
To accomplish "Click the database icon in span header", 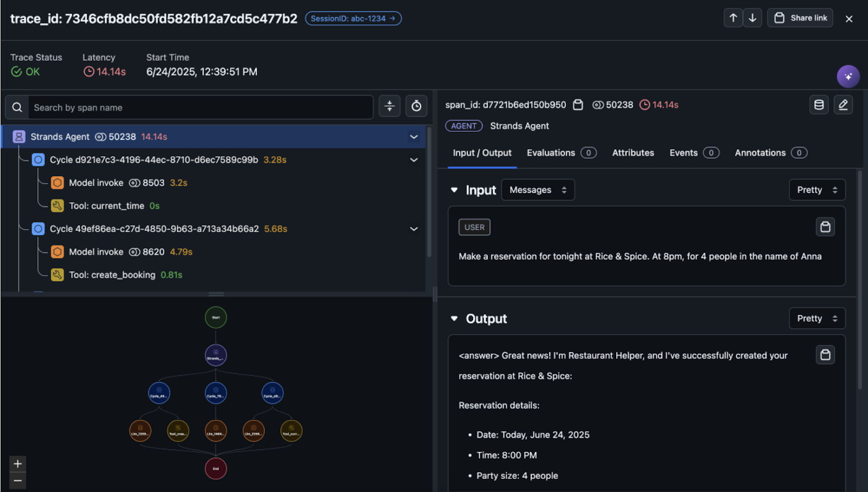I will click(x=819, y=105).
